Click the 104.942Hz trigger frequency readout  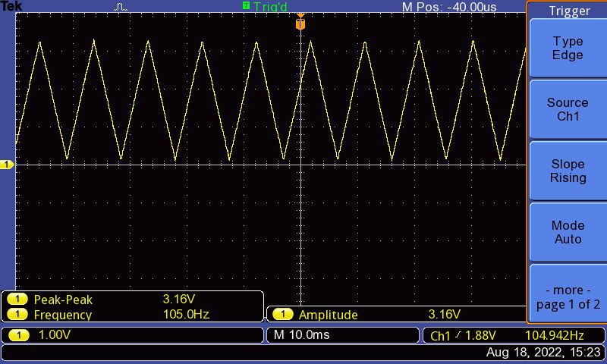pos(554,335)
